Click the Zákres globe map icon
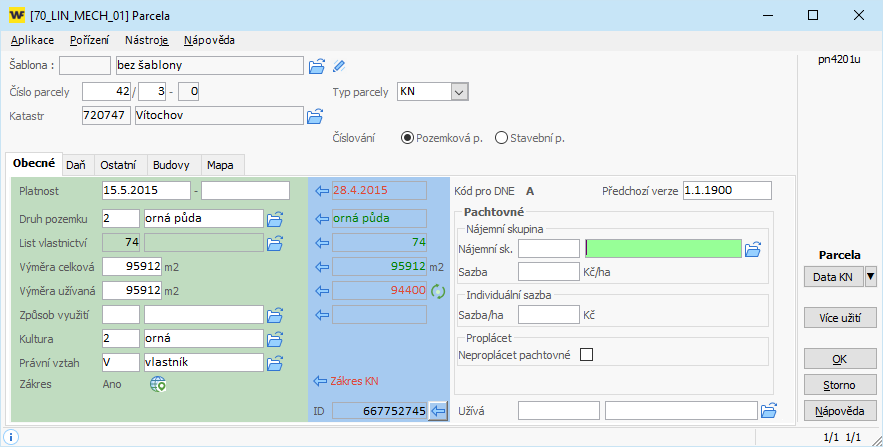The width and height of the screenshot is (883, 447). tap(158, 385)
